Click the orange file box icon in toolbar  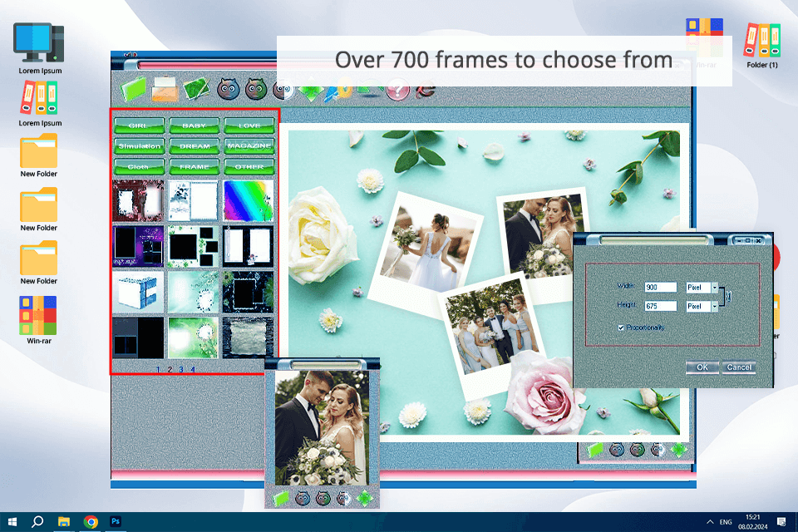(165, 89)
